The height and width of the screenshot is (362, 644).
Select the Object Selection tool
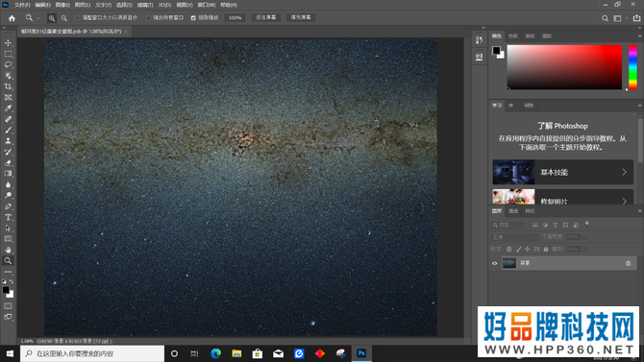[8, 76]
